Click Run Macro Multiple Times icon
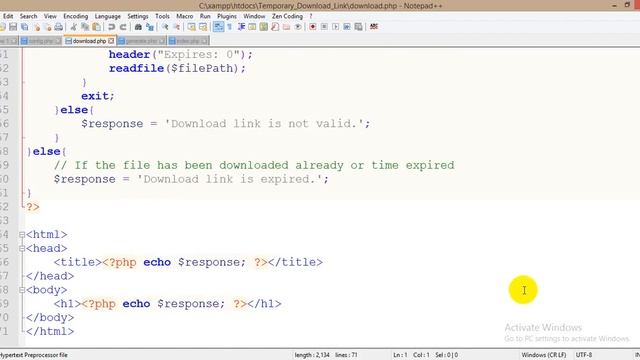The height and width of the screenshot is (360, 640). coord(347,27)
